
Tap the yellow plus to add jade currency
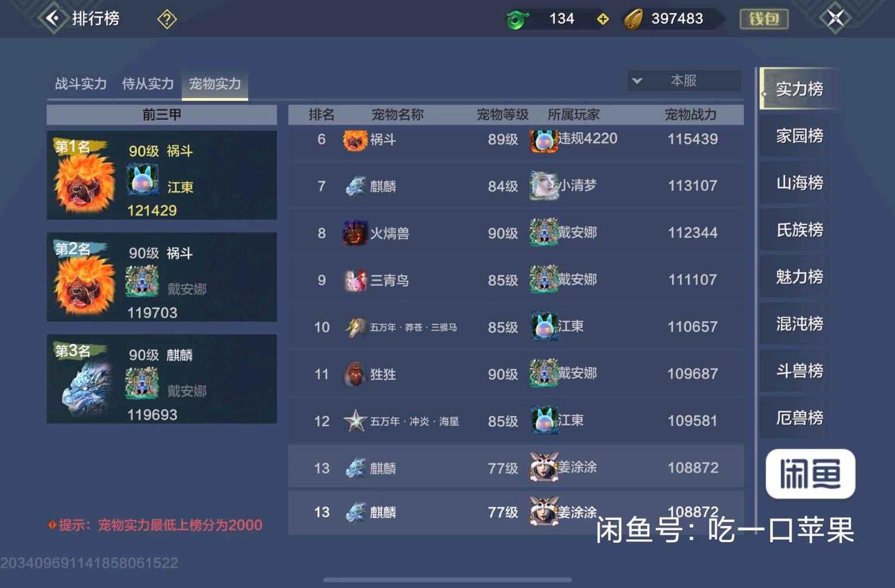[x=603, y=19]
